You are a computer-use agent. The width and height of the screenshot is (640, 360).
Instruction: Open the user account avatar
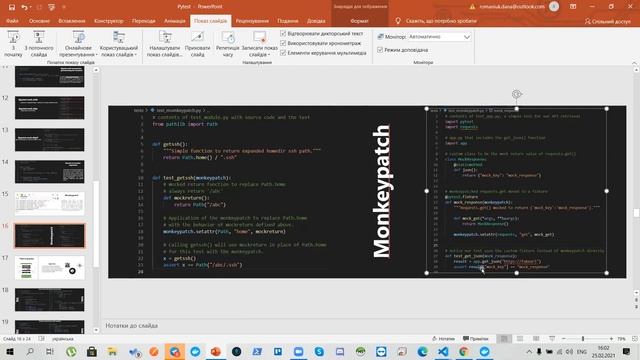click(554, 7)
